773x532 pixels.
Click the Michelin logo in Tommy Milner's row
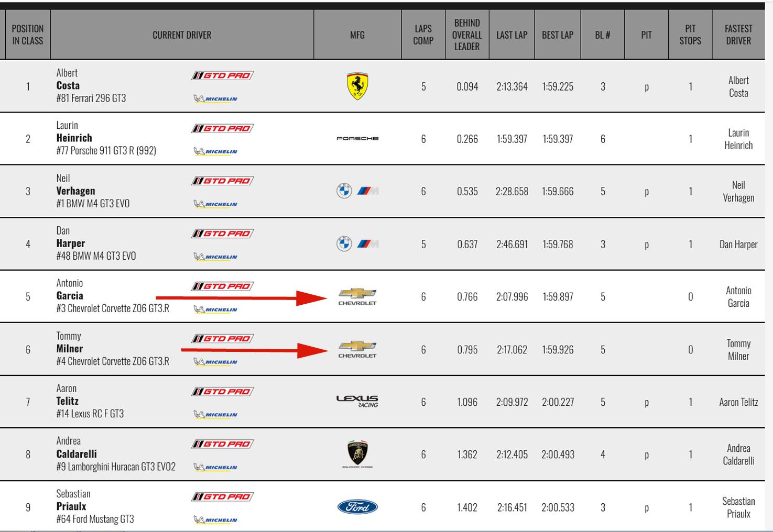pyautogui.click(x=215, y=362)
